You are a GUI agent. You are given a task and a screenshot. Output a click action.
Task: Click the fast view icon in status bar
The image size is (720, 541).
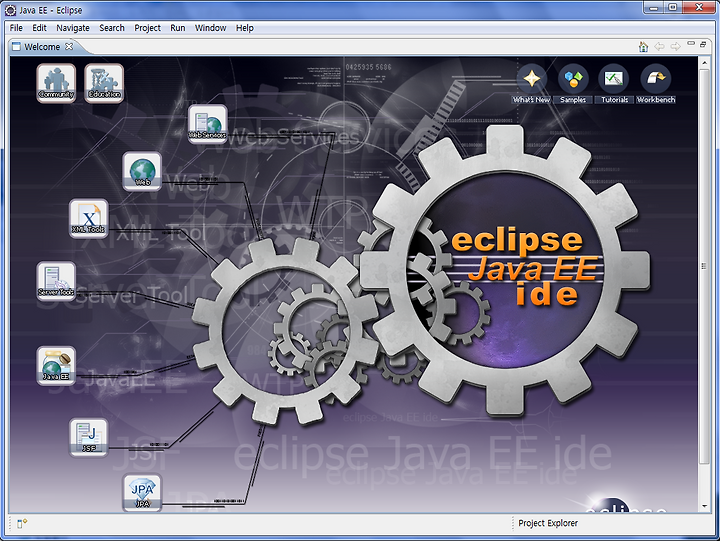click(22, 524)
